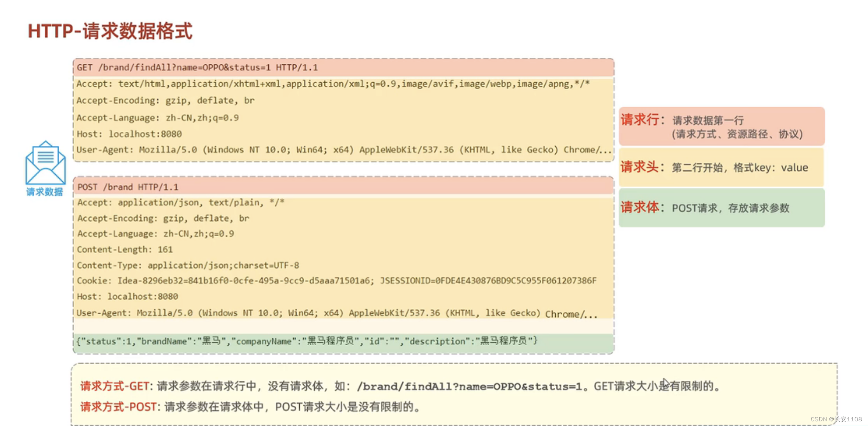Click the (请求方式、资源路径、协议) text
Screen dimensions: 868x426
(x=737, y=134)
